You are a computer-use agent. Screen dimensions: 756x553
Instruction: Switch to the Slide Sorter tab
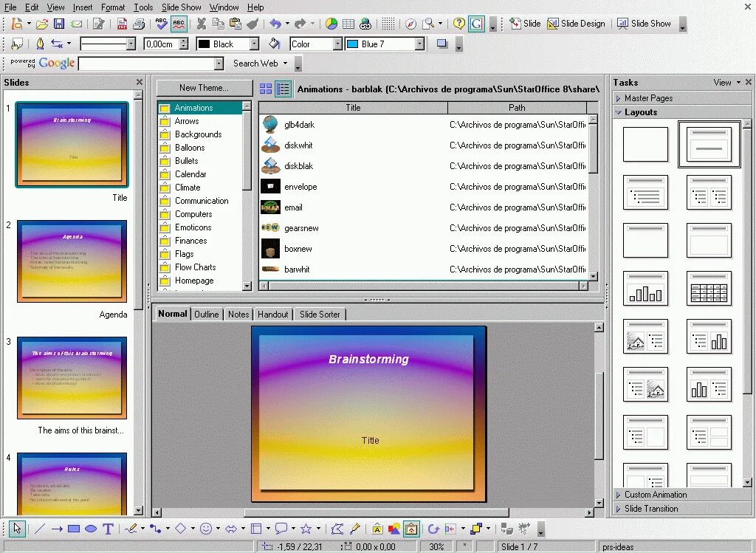(x=320, y=315)
